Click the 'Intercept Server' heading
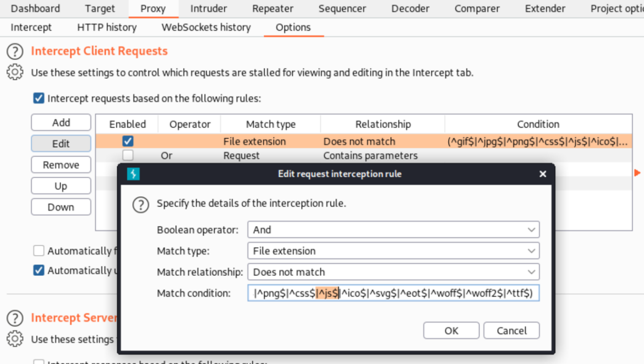 [74, 318]
